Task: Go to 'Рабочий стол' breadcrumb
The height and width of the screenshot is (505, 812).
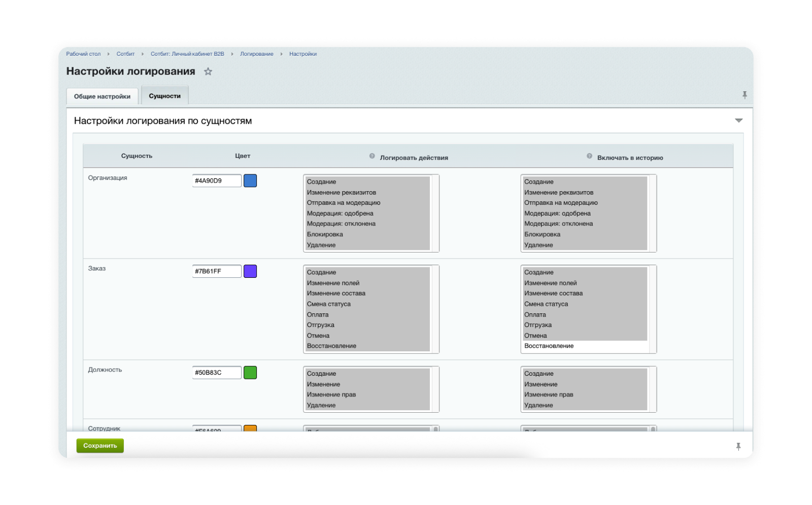Action: (x=83, y=54)
